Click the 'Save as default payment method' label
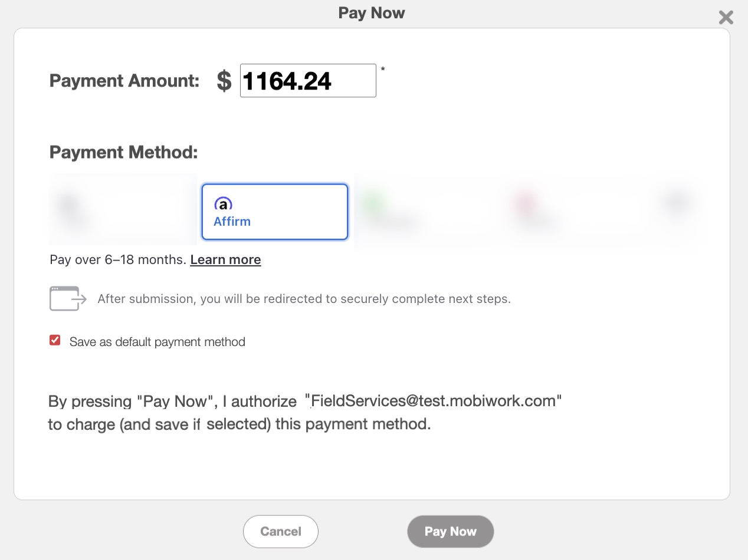Viewport: 748px width, 560px height. tap(157, 342)
